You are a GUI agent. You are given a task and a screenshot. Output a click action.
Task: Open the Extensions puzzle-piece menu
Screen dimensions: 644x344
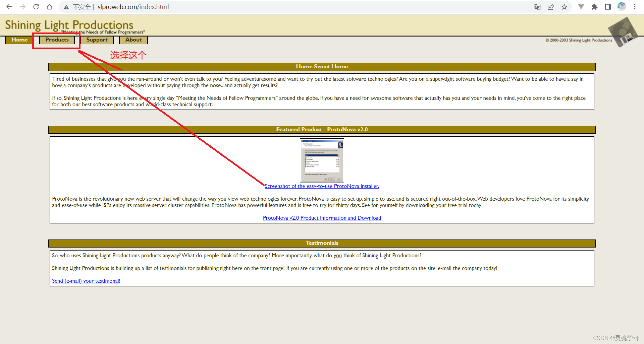click(x=594, y=7)
